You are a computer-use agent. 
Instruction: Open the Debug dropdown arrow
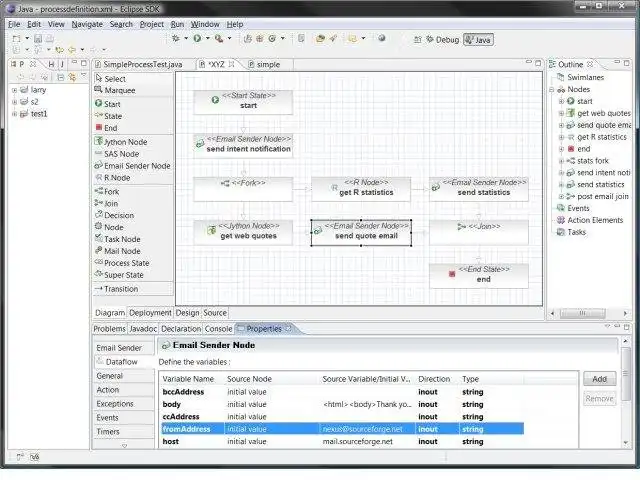pos(186,38)
